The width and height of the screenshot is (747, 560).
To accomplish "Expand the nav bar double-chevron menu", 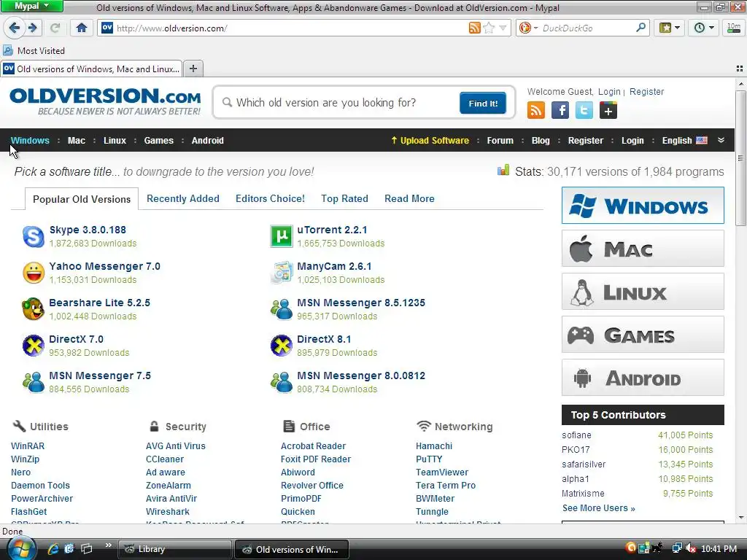I will click(721, 140).
